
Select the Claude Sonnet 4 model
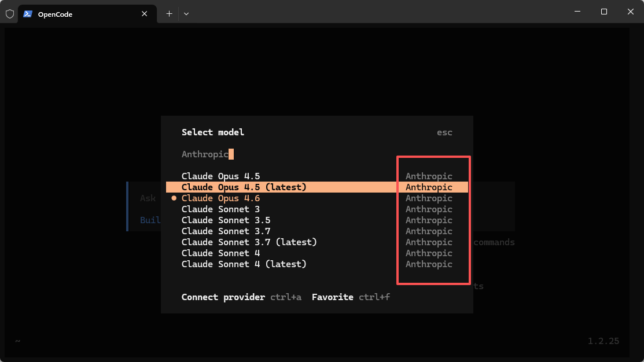pos(317,253)
